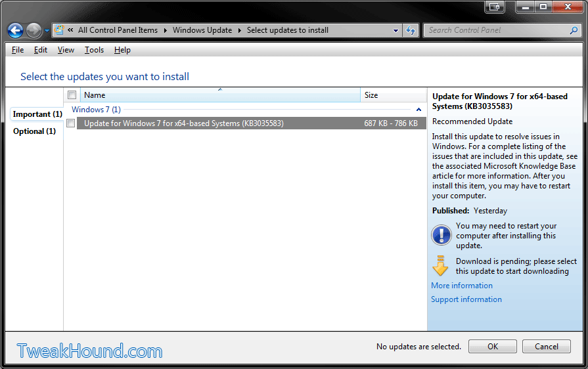Screen dimensions: 588x369
Task: Click the search magnifier icon
Action: coord(574,30)
